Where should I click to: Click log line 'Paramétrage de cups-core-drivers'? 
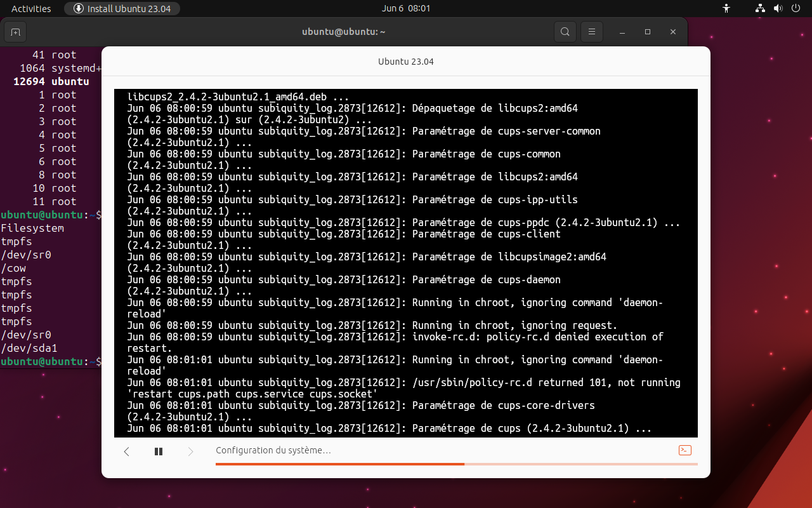pos(504,405)
